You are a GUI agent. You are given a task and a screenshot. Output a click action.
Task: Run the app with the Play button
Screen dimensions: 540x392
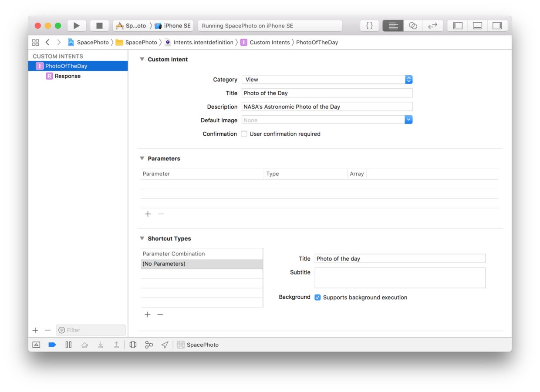[x=77, y=26]
